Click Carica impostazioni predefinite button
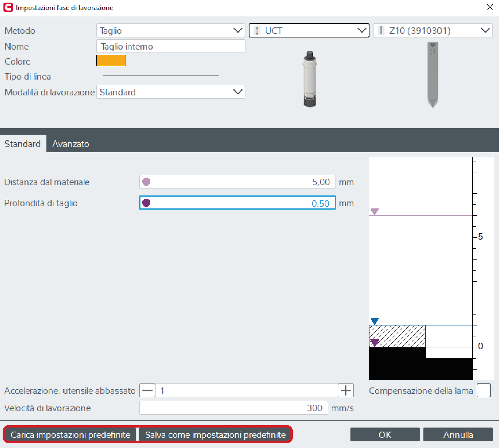 pos(70,434)
